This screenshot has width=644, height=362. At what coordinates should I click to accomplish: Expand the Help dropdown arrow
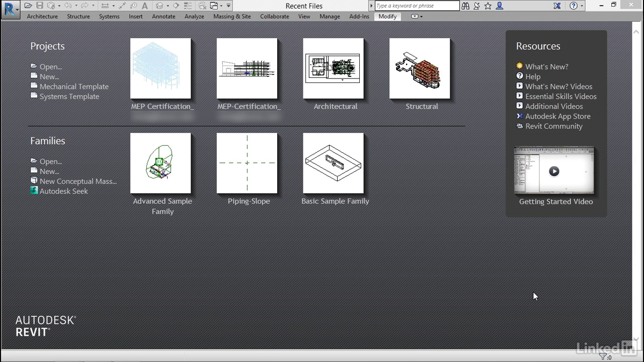pos(582,6)
